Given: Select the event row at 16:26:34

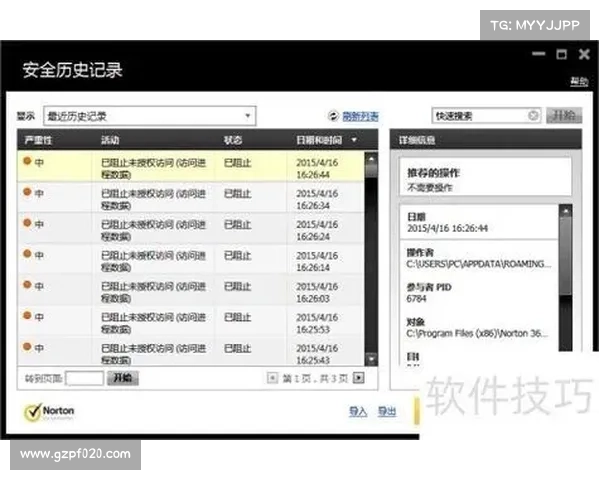Looking at the screenshot, I should click(191, 197).
